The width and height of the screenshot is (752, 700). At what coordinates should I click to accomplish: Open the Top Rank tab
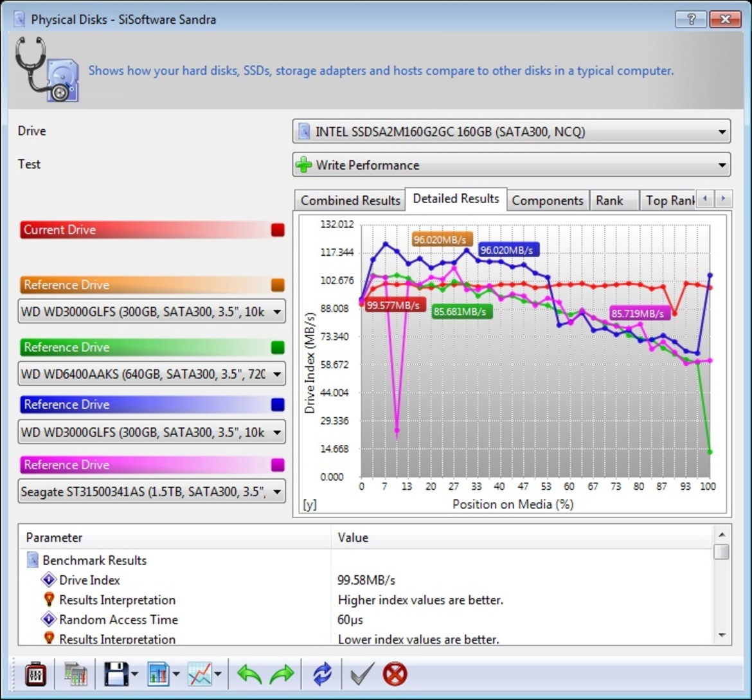[x=669, y=200]
